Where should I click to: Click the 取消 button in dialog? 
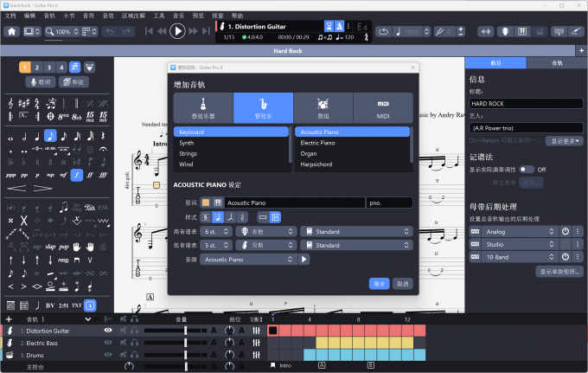point(403,283)
